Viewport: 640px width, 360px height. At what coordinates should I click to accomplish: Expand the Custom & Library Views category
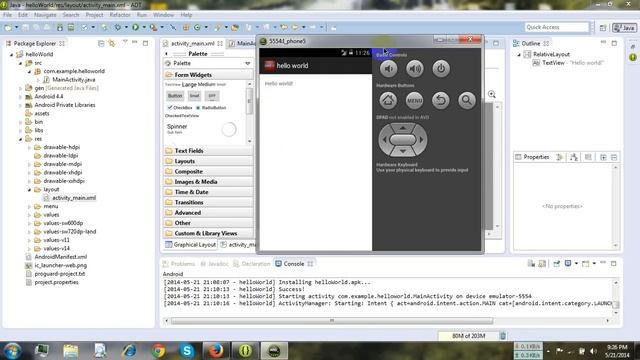click(x=209, y=233)
